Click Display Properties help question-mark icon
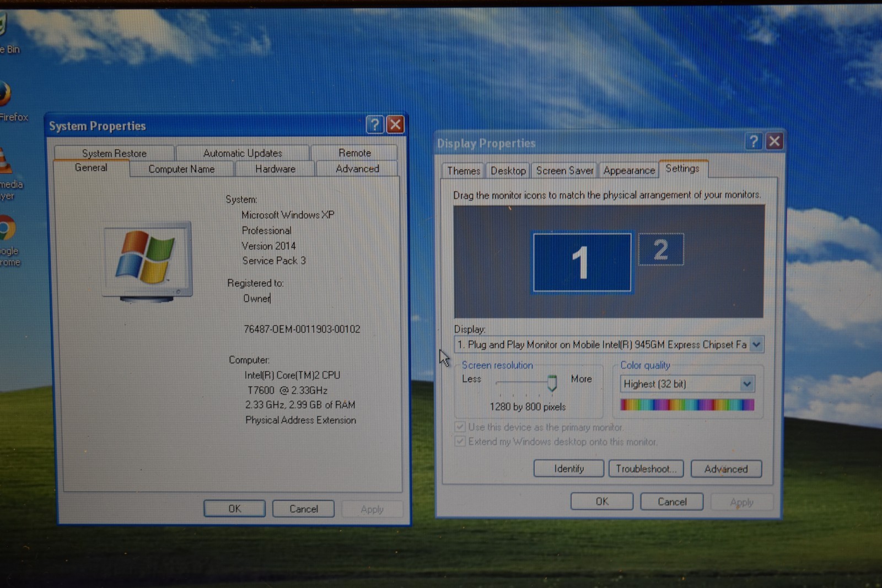 click(754, 142)
